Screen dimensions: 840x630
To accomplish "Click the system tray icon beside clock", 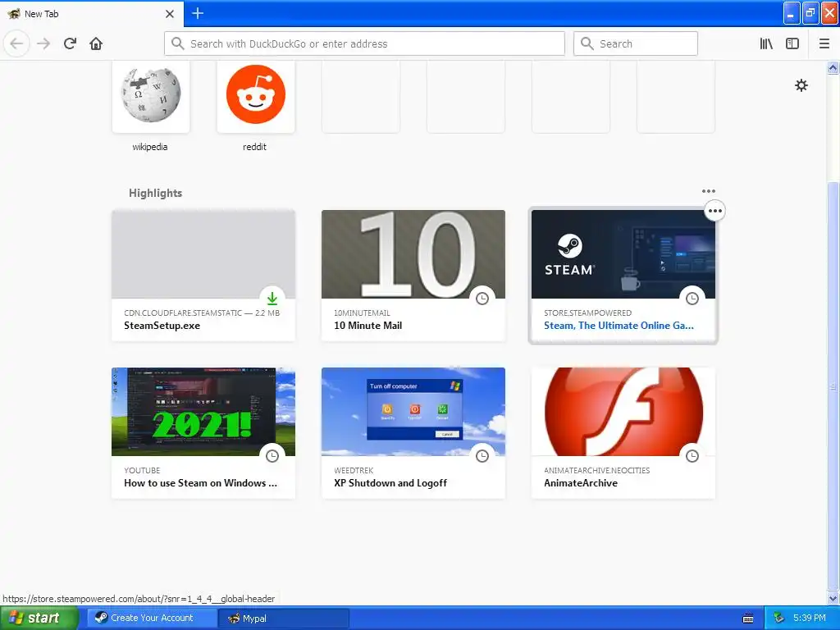I will (x=779, y=619).
